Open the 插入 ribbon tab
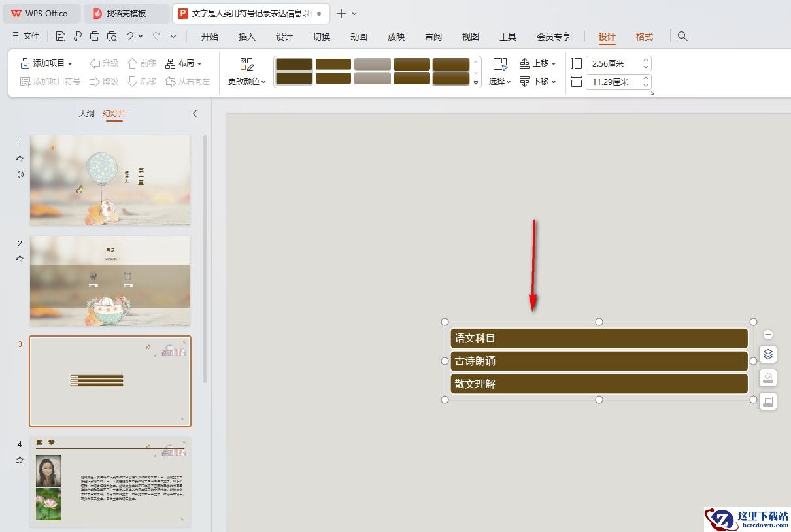 tap(247, 37)
